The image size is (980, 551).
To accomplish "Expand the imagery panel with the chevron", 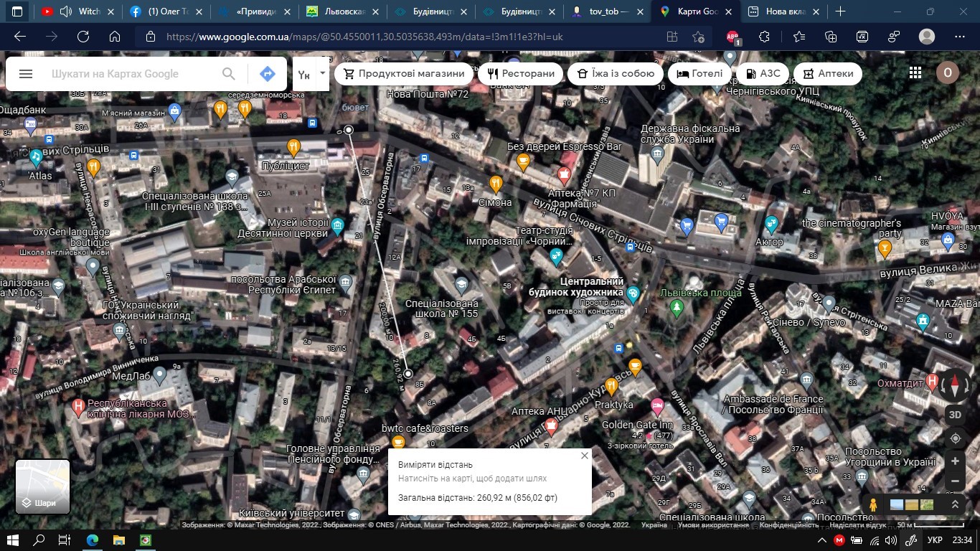I will click(x=955, y=505).
